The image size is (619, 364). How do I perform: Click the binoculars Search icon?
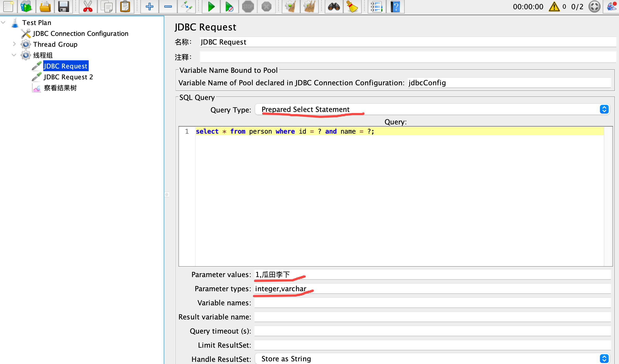tap(334, 7)
